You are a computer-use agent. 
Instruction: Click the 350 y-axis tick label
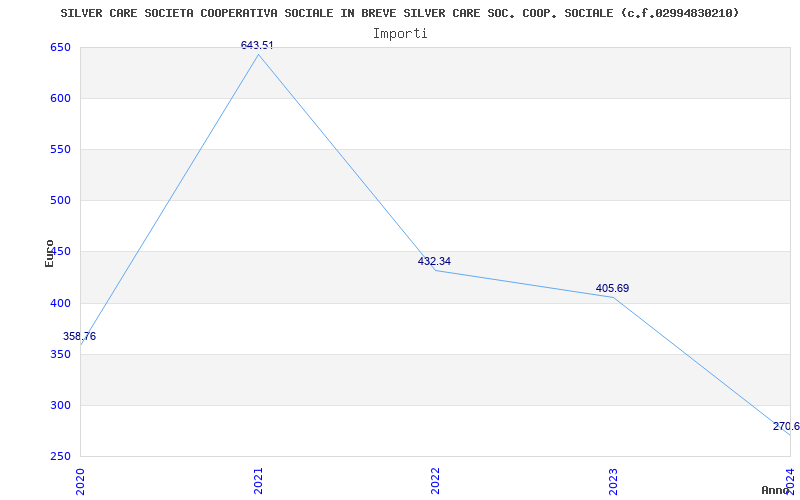60,355
